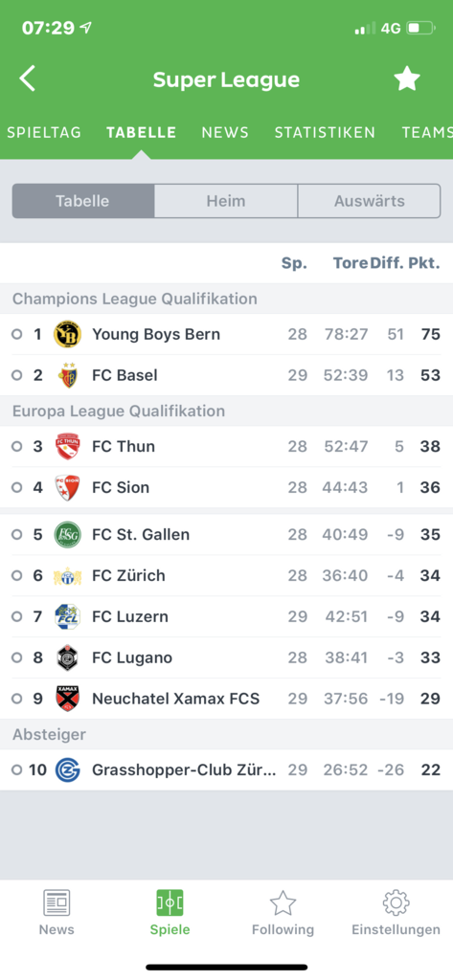Image resolution: width=453 pixels, height=980 pixels.
Task: Tap the Neuchatel Xamax FCS logo
Action: 68,698
